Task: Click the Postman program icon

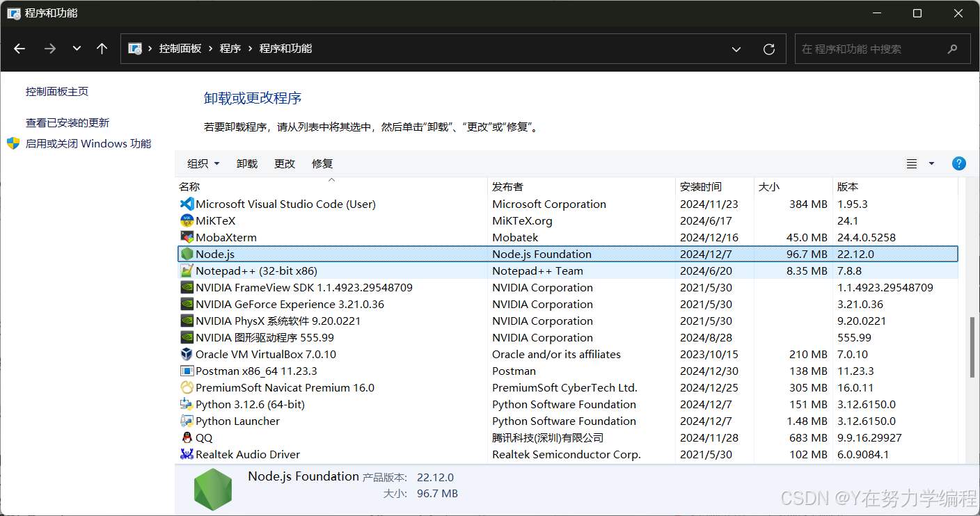Action: [187, 371]
